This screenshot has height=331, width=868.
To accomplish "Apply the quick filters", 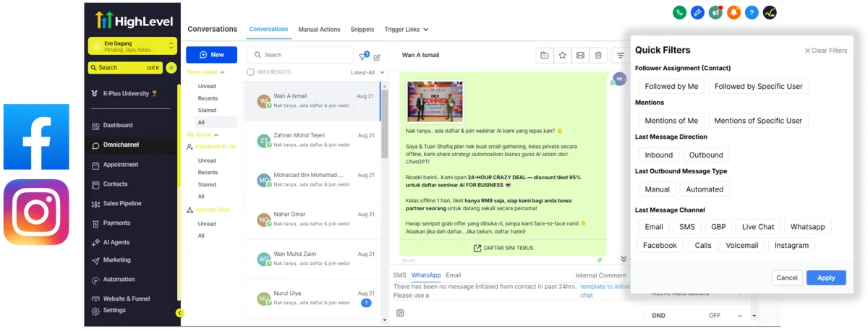I will tap(826, 278).
